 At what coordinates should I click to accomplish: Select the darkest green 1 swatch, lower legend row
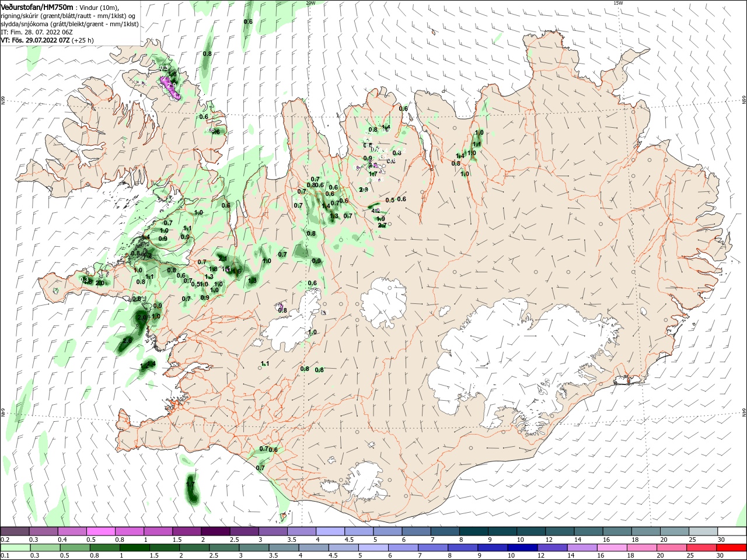click(x=134, y=548)
